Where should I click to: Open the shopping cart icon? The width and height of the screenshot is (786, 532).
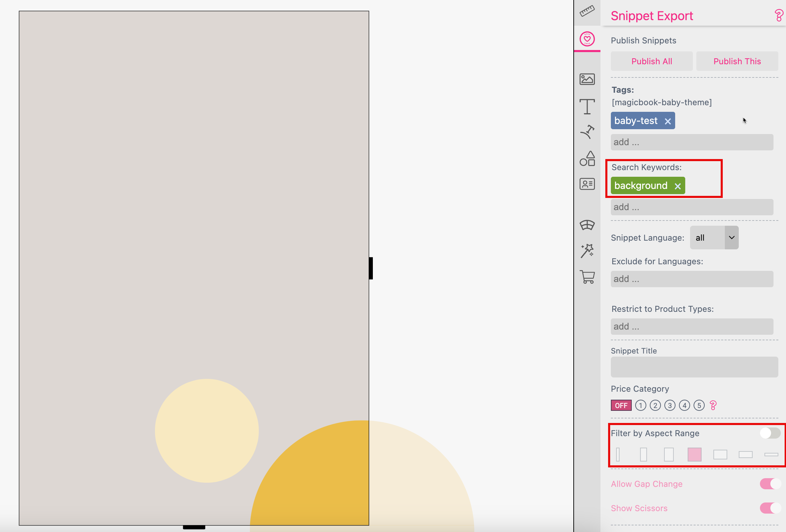(587, 277)
